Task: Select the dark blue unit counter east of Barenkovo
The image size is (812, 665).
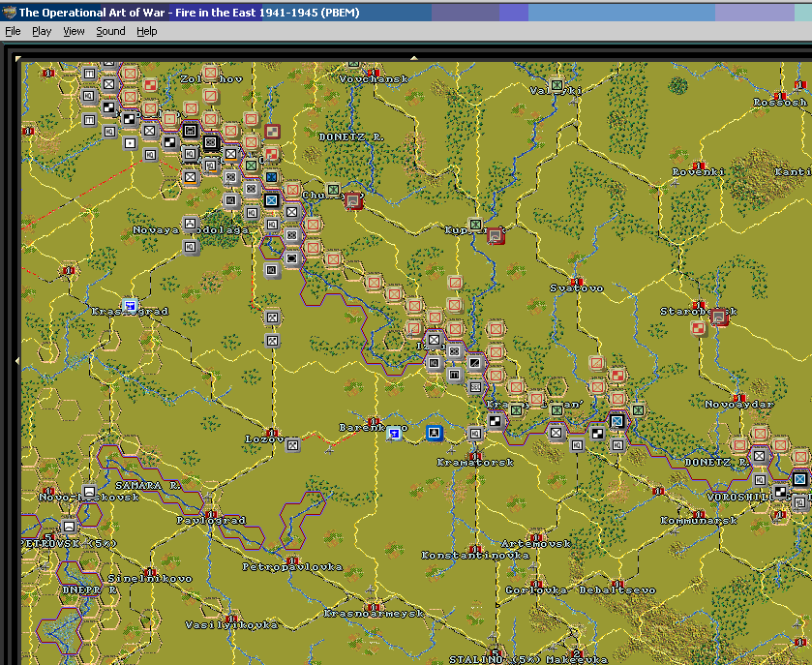Action: click(x=434, y=433)
